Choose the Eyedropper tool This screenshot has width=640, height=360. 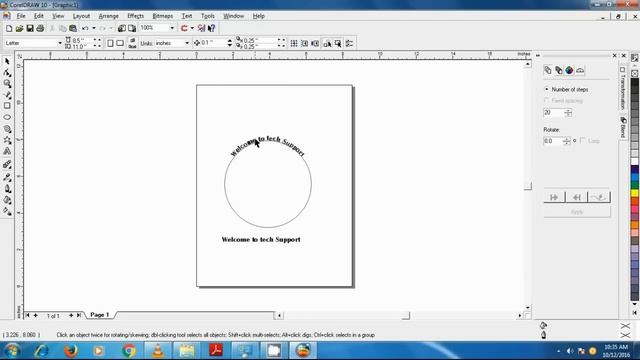pos(7,178)
